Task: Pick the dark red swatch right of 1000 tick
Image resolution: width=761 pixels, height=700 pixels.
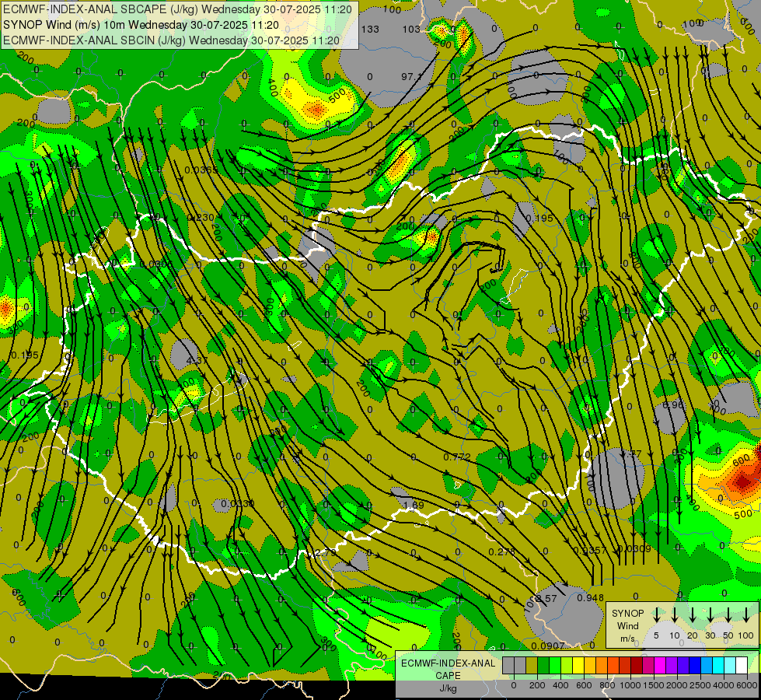Action: click(637, 665)
